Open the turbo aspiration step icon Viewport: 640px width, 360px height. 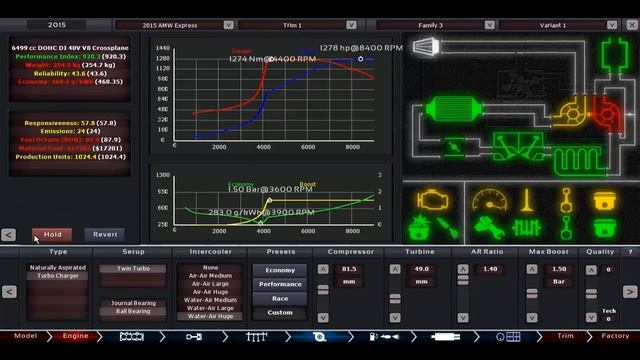[x=319, y=337]
